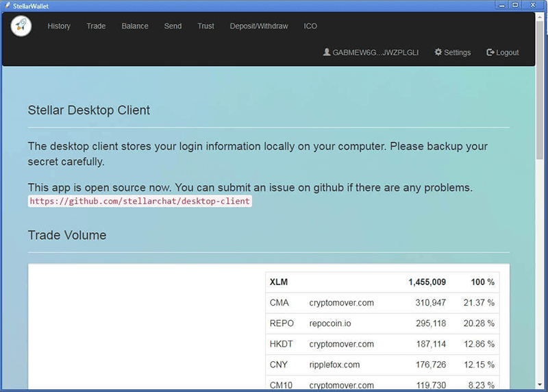548x392 pixels.
Task: Select Send in the navigation bar
Action: pyautogui.click(x=173, y=26)
